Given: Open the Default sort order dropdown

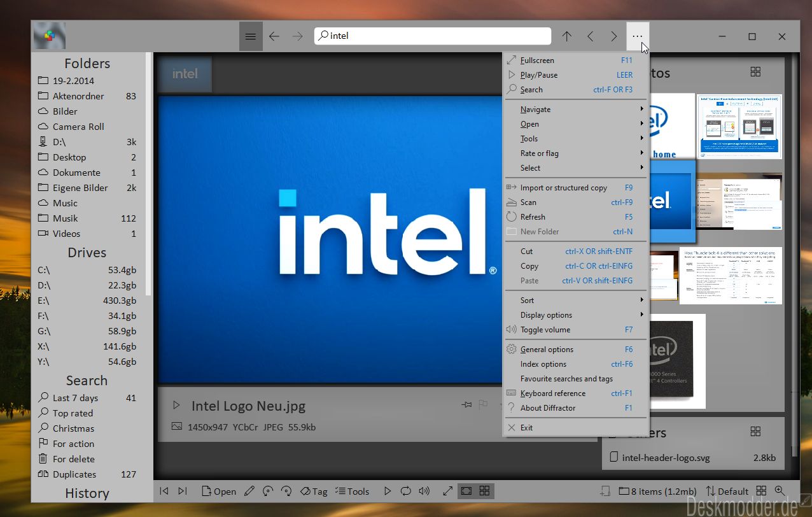Looking at the screenshot, I should (727, 491).
